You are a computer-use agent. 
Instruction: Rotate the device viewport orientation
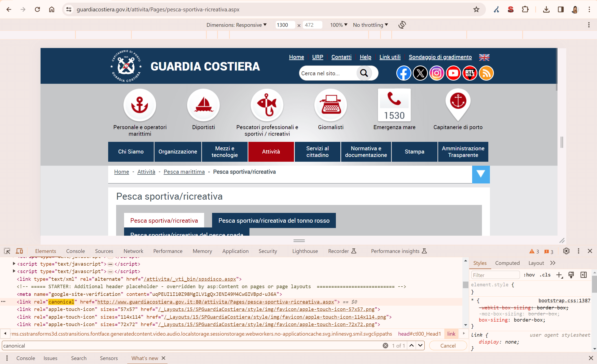coord(402,25)
